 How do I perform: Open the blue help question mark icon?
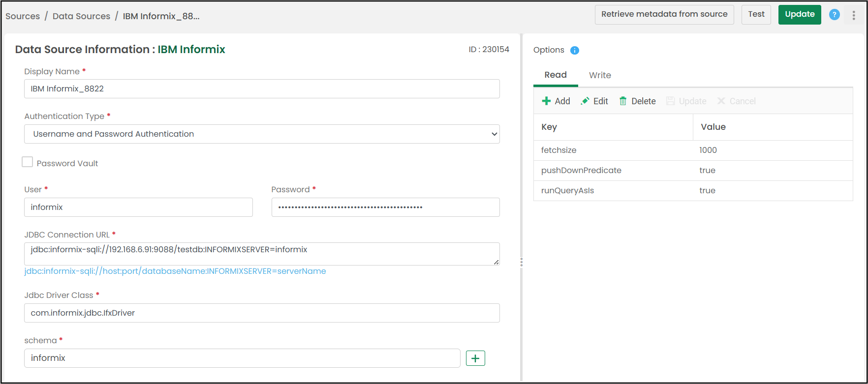[834, 15]
